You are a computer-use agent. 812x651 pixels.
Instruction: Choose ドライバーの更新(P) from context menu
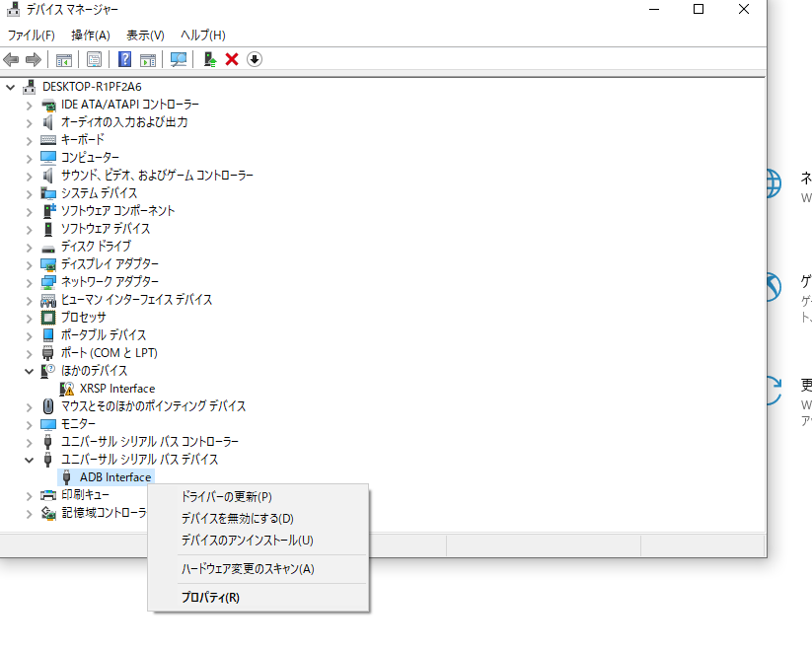[226, 496]
